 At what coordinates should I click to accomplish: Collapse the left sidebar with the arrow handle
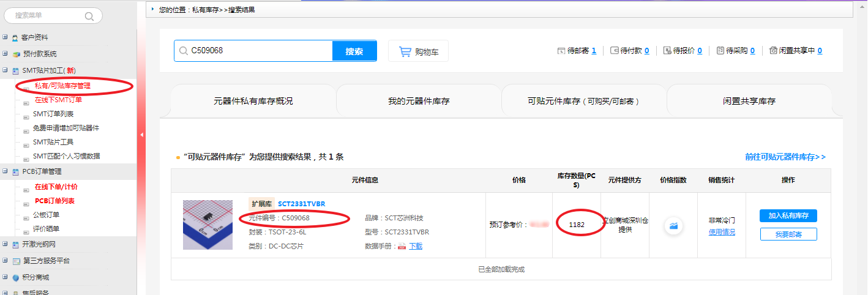(141, 135)
